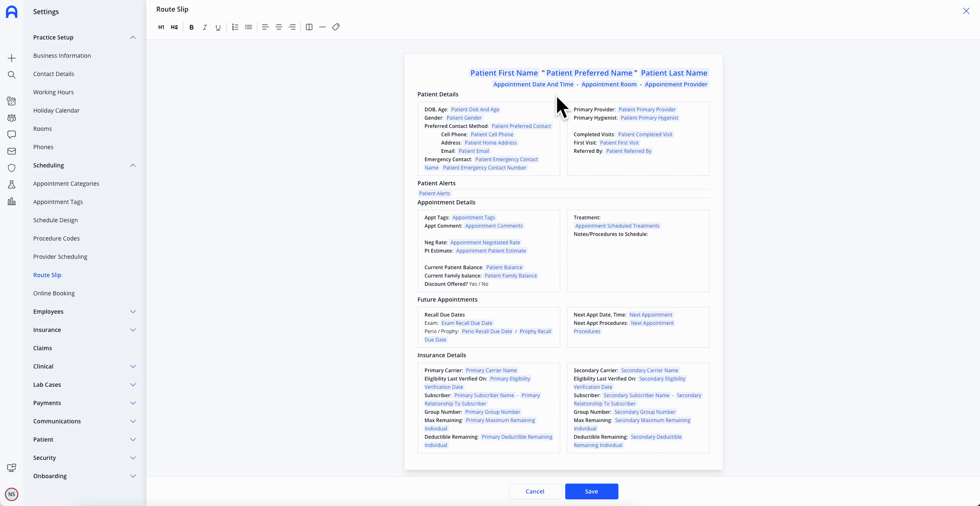980x506 pixels.
Task: Click the app logo in sidebar
Action: tap(12, 12)
